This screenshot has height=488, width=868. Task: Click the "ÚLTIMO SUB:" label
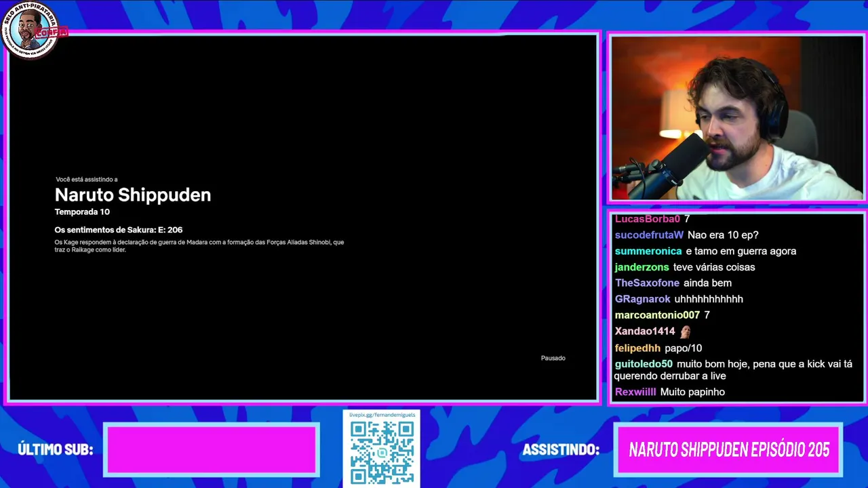tap(56, 449)
